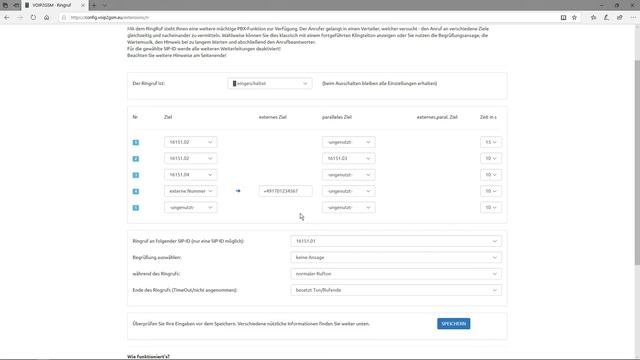This screenshot has width=640, height=360.
Task: Click the 'Zeit in s' column header
Action: 488,117
